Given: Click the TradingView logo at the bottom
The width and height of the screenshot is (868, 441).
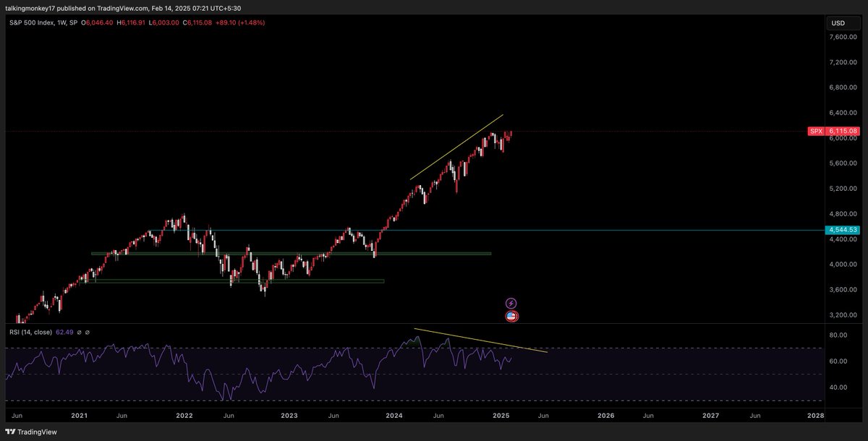Looking at the screenshot, I should [30, 432].
